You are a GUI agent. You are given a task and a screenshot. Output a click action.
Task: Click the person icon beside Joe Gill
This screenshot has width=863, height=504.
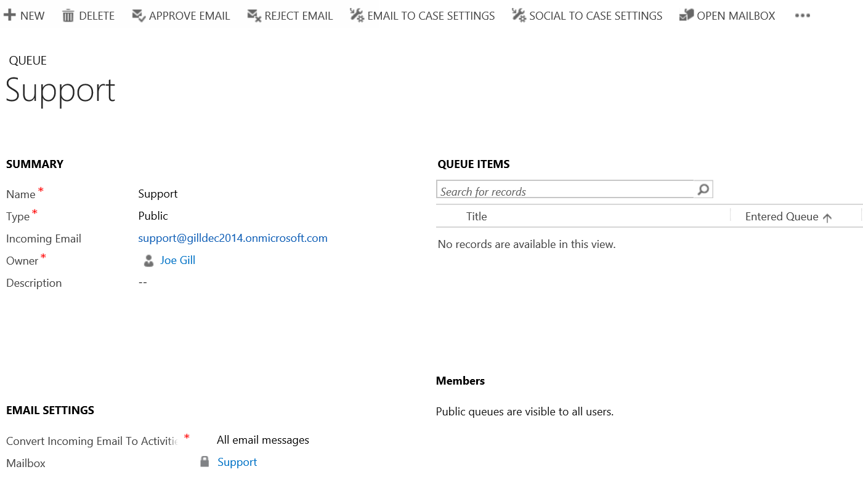(x=148, y=260)
